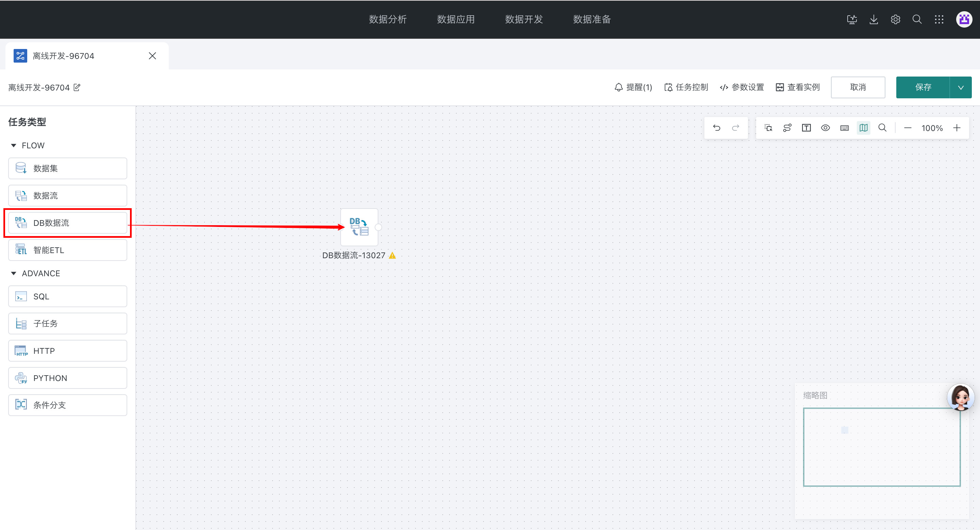
Task: Collapse the FLOW task category
Action: pos(14,145)
